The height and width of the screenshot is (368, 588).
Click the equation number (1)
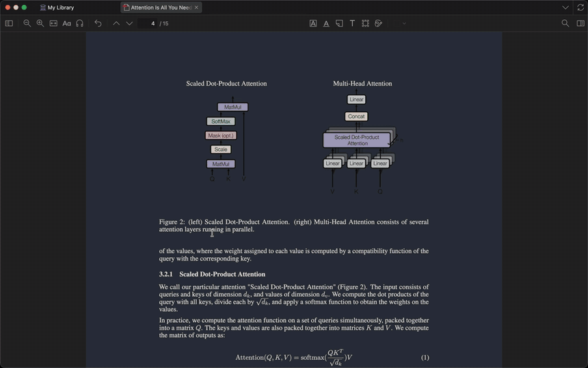(x=425, y=357)
